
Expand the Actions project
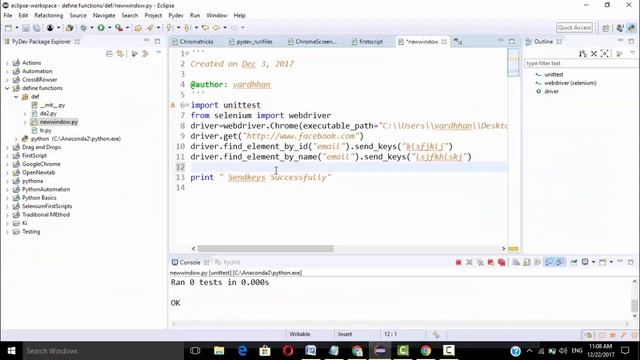7,63
